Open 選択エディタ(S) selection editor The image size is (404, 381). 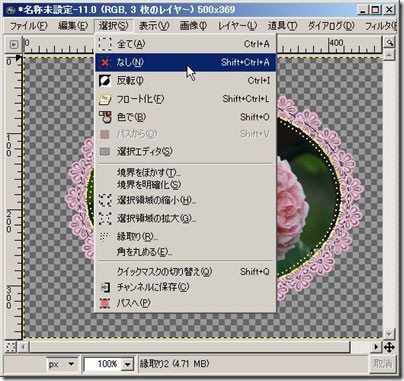tap(186, 152)
